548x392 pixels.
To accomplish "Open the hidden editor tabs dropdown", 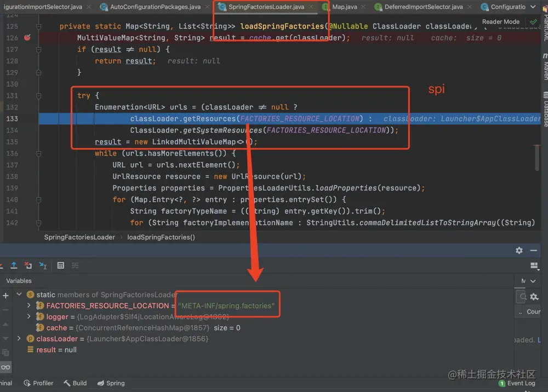I will click(x=533, y=7).
